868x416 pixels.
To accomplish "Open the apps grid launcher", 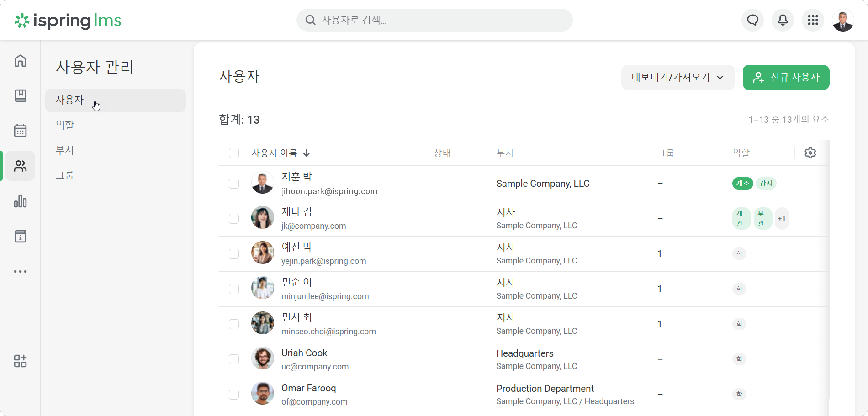I will pyautogui.click(x=813, y=20).
